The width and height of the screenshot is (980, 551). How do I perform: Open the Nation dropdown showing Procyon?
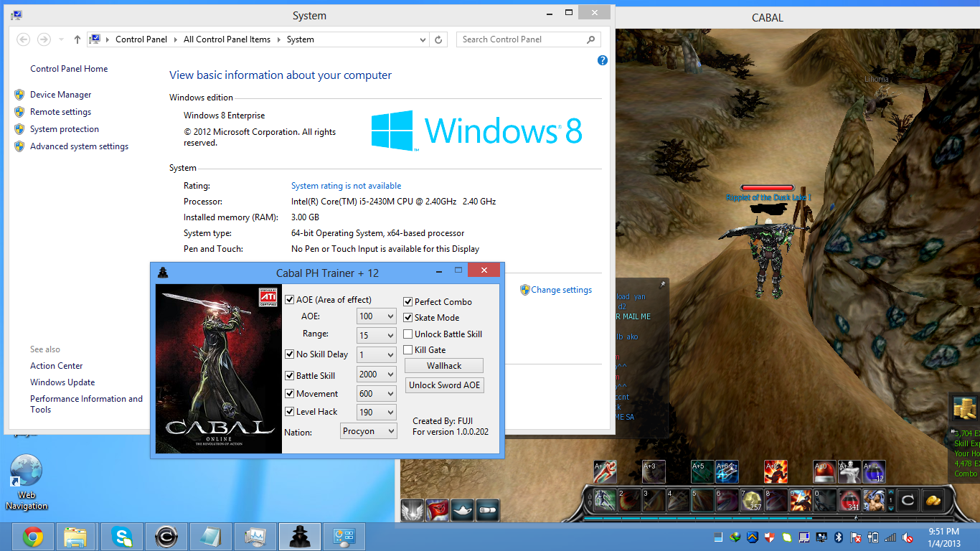pyautogui.click(x=369, y=431)
